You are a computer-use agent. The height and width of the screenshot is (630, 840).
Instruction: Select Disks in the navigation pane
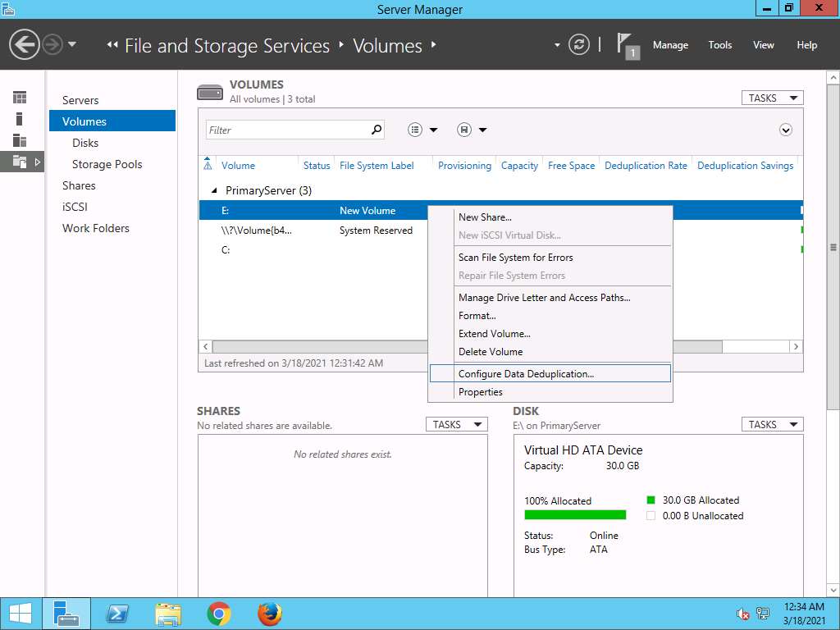click(85, 143)
